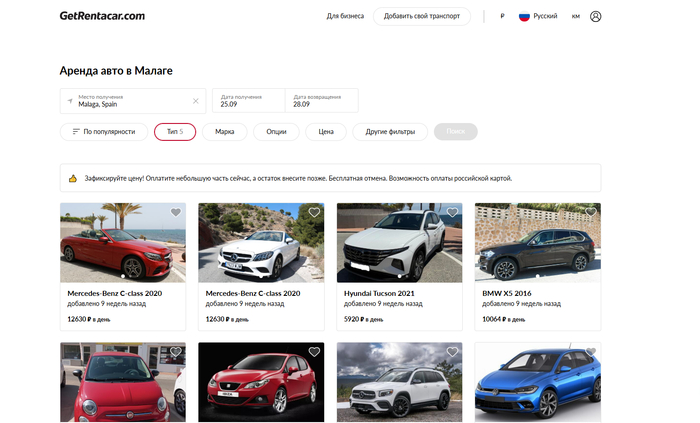Change distance units via км selector
The height and width of the screenshot is (423, 700).
click(x=576, y=16)
